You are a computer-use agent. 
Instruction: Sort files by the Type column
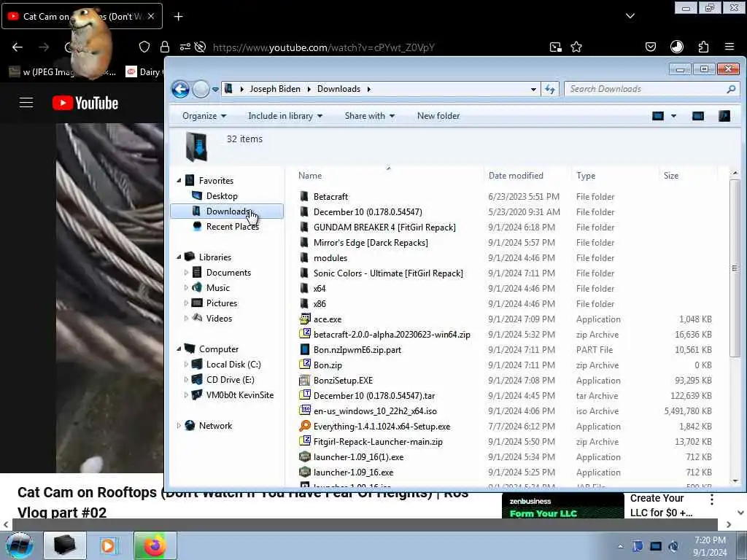coord(586,176)
